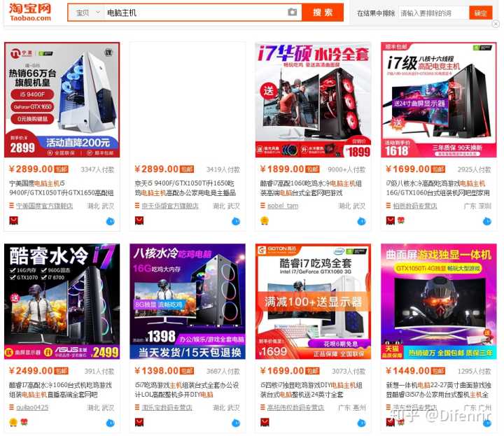504x436 pixels.
Task: Click the 包邮 badge next to ¥1398.00
Action: 187,371
